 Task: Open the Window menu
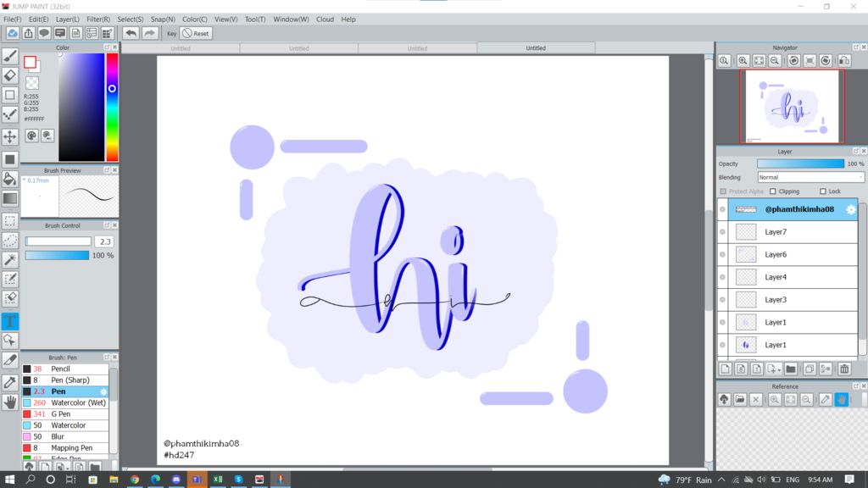coord(291,19)
